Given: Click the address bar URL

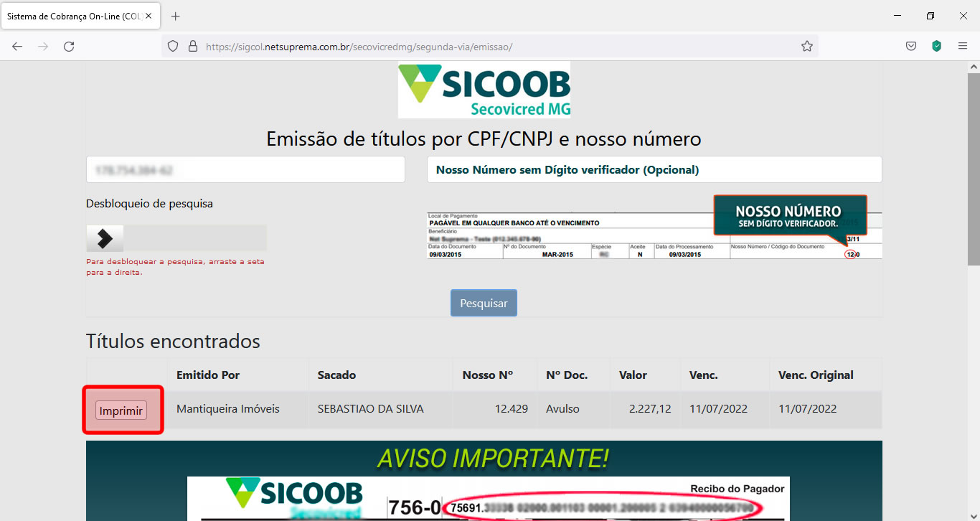Looking at the screenshot, I should click(x=359, y=47).
